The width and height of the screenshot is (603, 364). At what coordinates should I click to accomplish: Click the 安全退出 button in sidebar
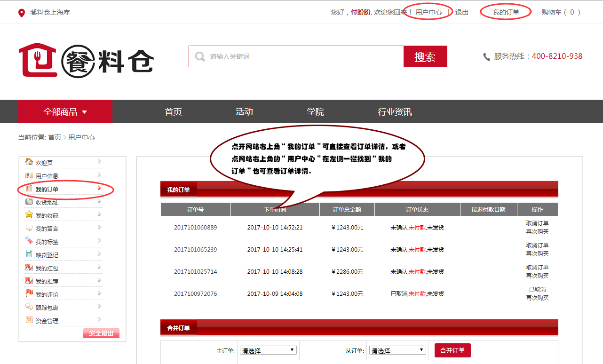pyautogui.click(x=101, y=333)
